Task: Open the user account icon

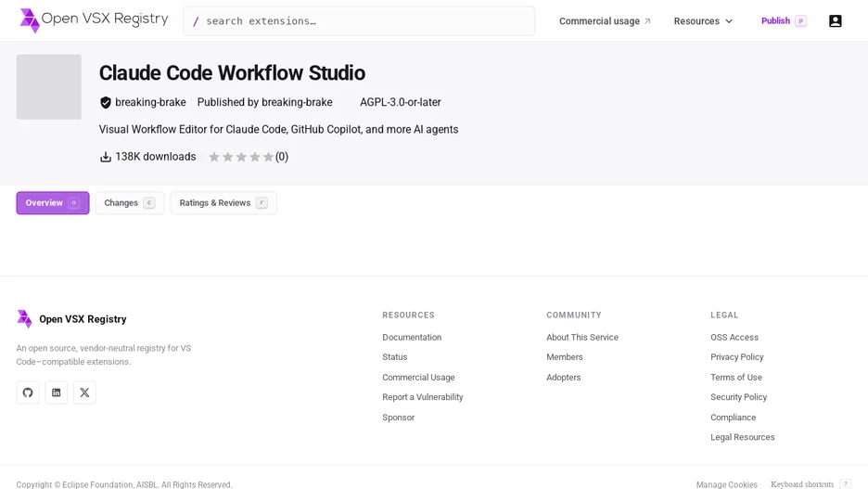Action: pyautogui.click(x=835, y=21)
